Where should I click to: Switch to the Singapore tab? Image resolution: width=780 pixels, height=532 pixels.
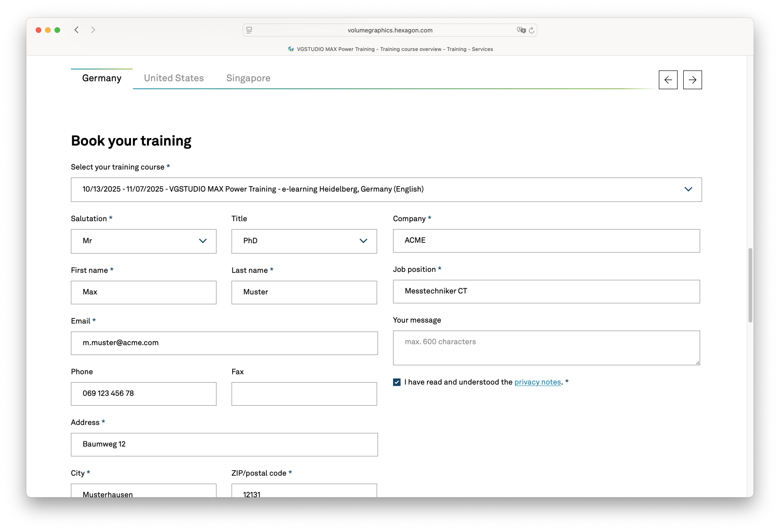tap(248, 78)
